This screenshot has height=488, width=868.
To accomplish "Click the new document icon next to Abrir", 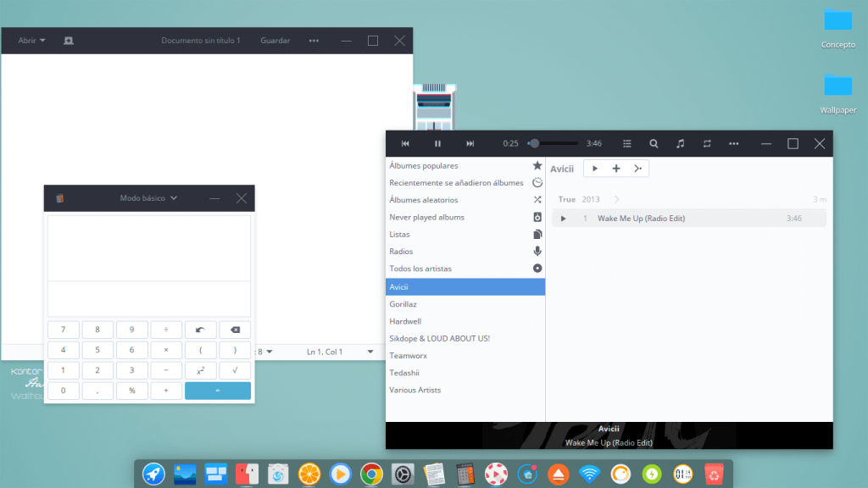I will click(69, 41).
